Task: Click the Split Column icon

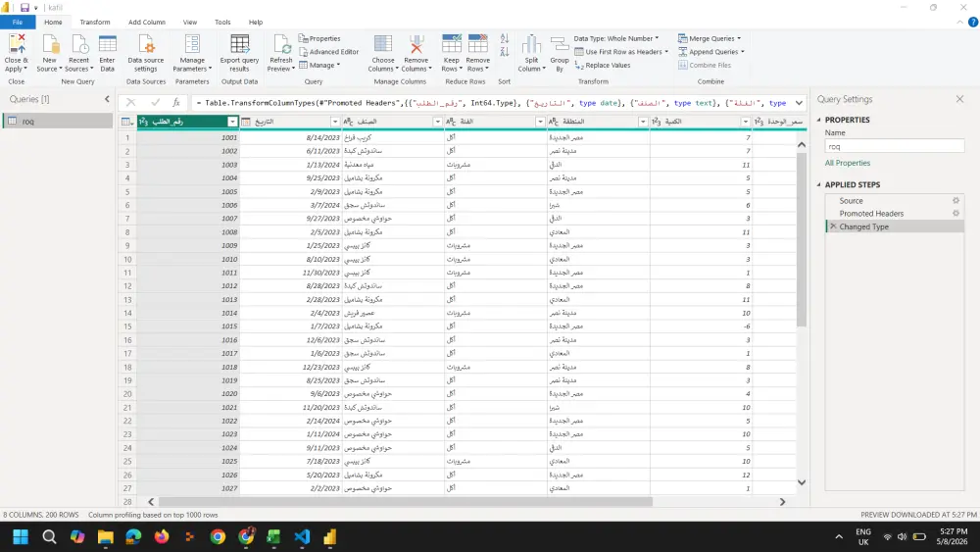Action: pyautogui.click(x=531, y=45)
